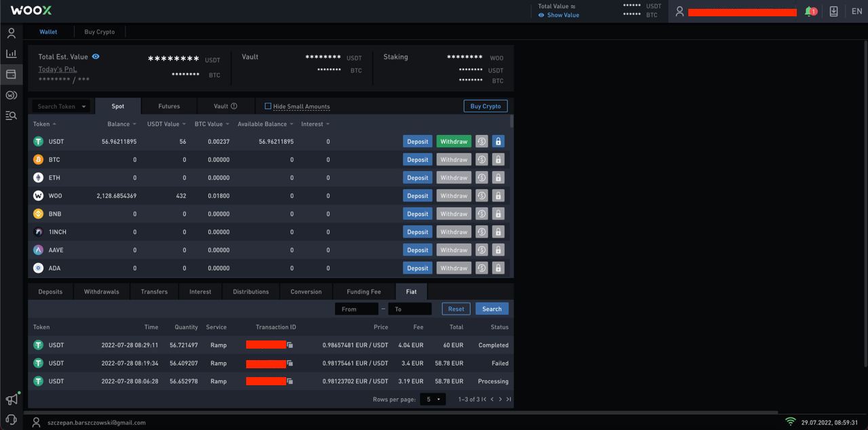Open the announcements megaphone icon
Screen dimensions: 868x430
click(11, 399)
